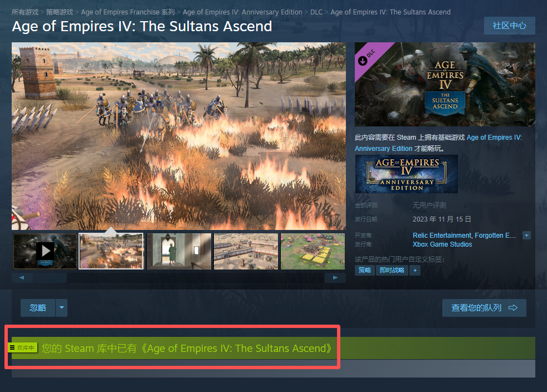
Task: Open the 忽略 dropdown arrow
Action: coord(61,307)
